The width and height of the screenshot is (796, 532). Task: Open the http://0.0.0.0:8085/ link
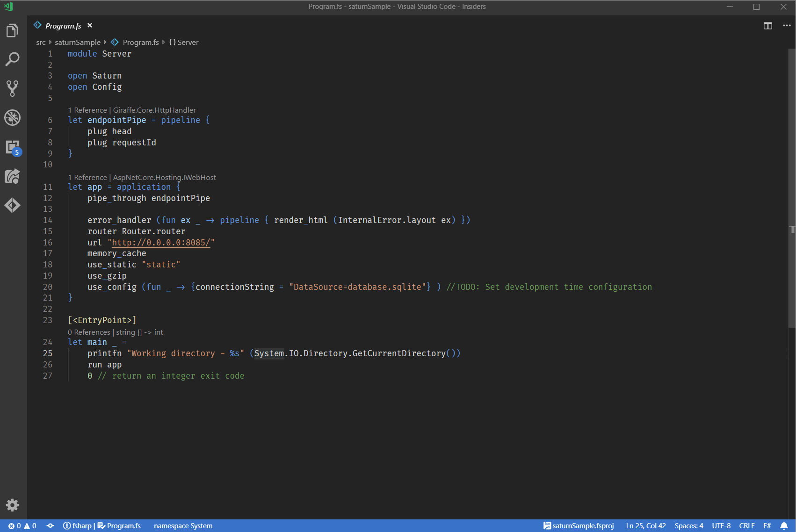(161, 243)
